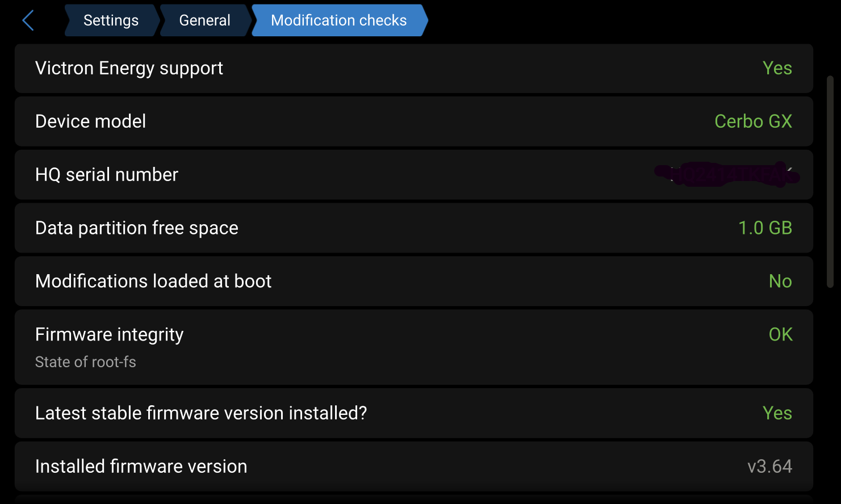Select the Data partition free space label
841x504 pixels.
tap(137, 228)
